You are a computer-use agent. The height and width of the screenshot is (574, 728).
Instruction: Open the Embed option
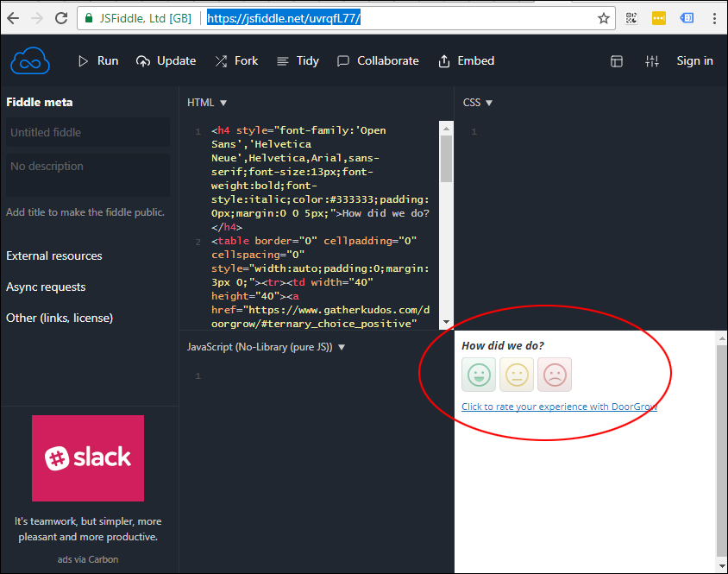pyautogui.click(x=467, y=61)
